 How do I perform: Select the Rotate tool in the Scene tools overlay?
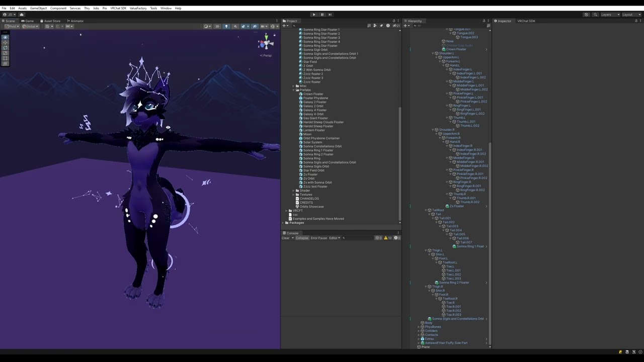[6, 48]
